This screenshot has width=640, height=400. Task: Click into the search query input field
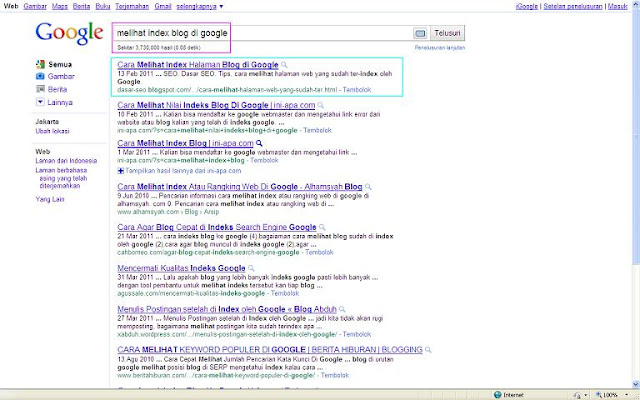[263, 33]
